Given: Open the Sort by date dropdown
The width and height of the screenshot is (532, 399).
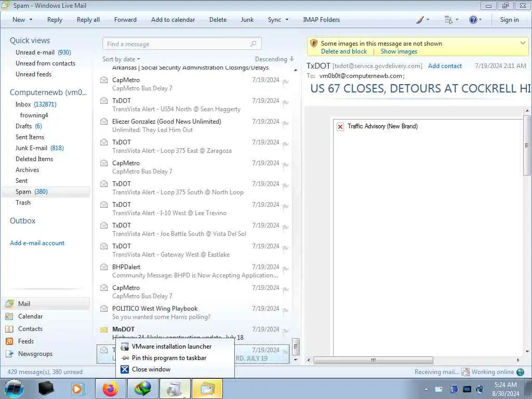Looking at the screenshot, I should [x=121, y=59].
